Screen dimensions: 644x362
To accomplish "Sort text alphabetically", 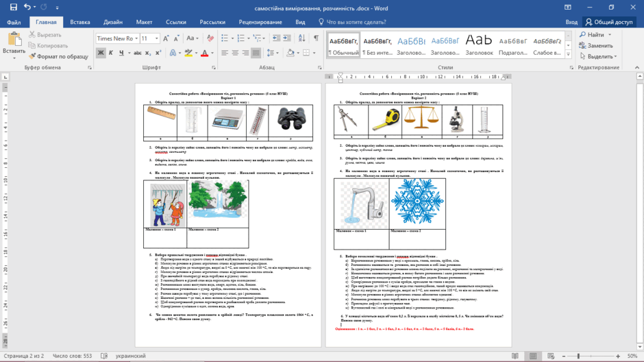I will (x=302, y=38).
